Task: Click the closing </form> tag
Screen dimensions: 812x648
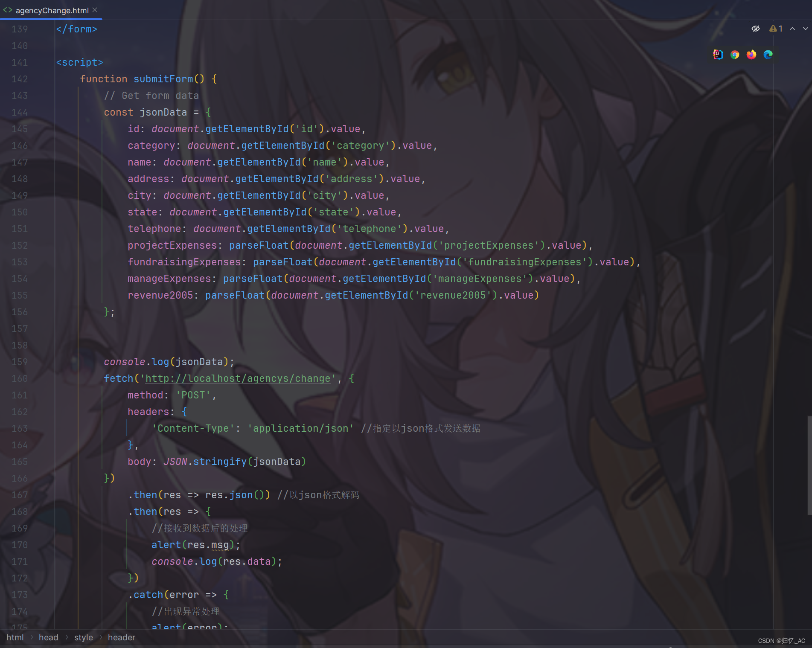Action: (77, 29)
